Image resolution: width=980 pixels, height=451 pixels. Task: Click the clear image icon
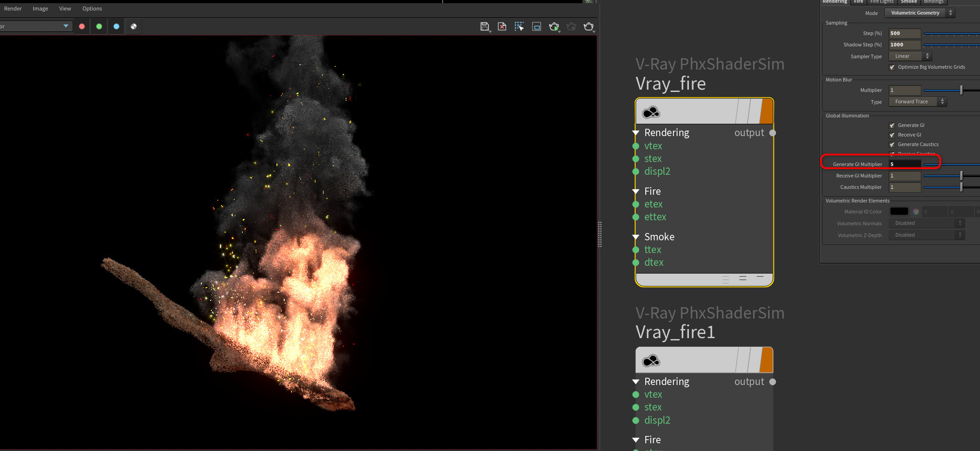502,27
